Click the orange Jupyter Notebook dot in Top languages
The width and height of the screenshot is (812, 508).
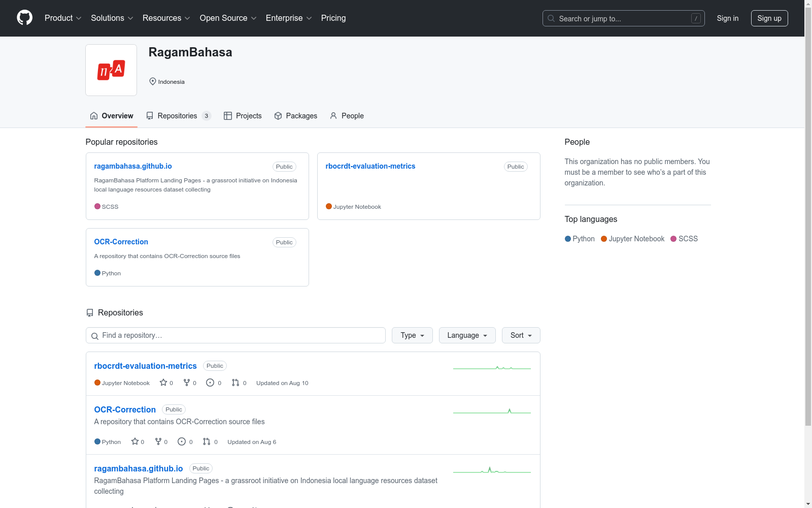[x=604, y=239]
